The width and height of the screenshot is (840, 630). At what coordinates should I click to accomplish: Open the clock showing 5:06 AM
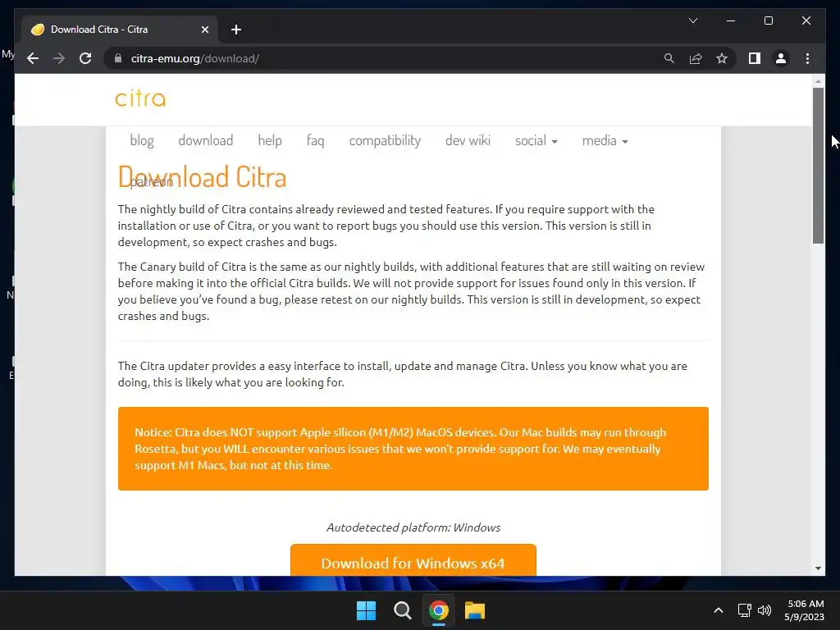[804, 610]
